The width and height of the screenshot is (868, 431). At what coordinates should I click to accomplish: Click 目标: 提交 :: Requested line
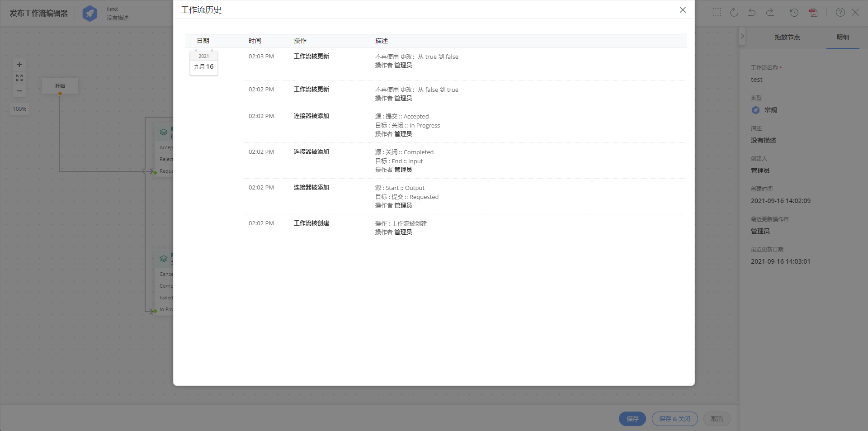pos(407,197)
